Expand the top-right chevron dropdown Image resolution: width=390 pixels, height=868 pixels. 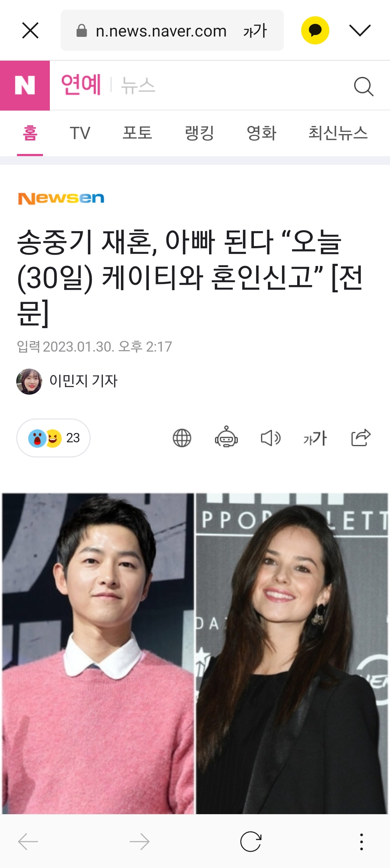coord(360,30)
